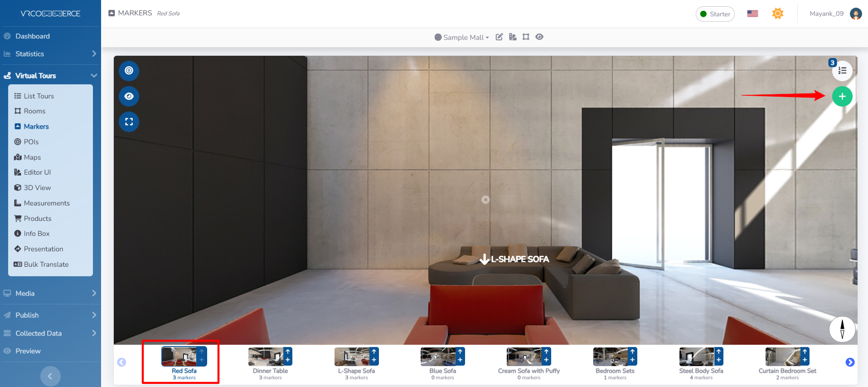Click the target icon in the viewer

tap(129, 71)
